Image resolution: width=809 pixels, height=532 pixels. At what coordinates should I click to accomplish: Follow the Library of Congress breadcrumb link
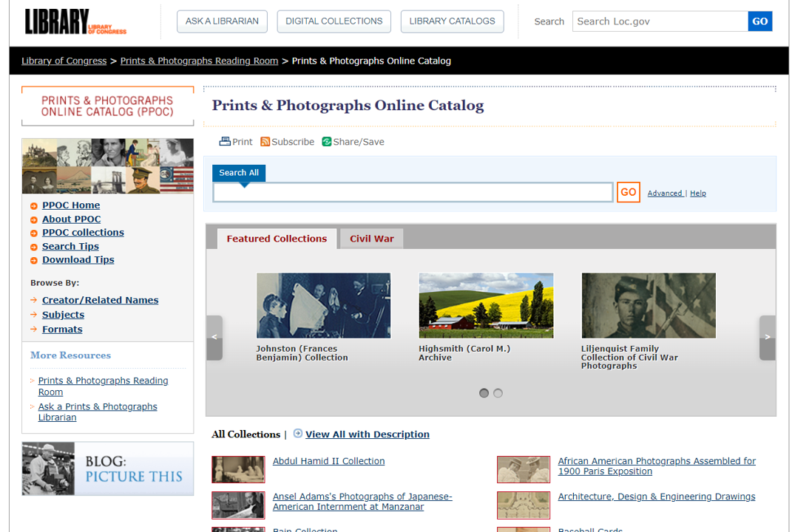[x=64, y=61]
